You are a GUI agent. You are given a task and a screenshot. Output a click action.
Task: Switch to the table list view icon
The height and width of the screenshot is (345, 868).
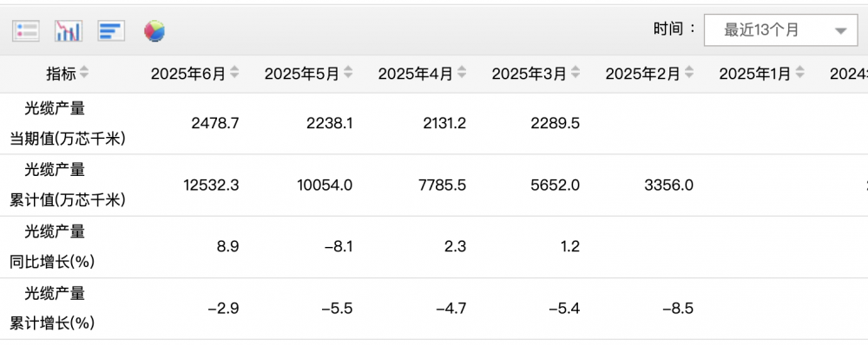tap(26, 31)
